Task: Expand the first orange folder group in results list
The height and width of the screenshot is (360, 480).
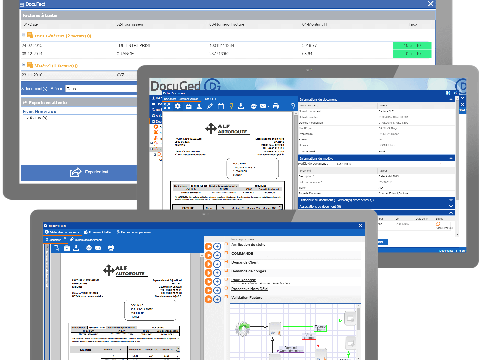Action: [x=24, y=35]
